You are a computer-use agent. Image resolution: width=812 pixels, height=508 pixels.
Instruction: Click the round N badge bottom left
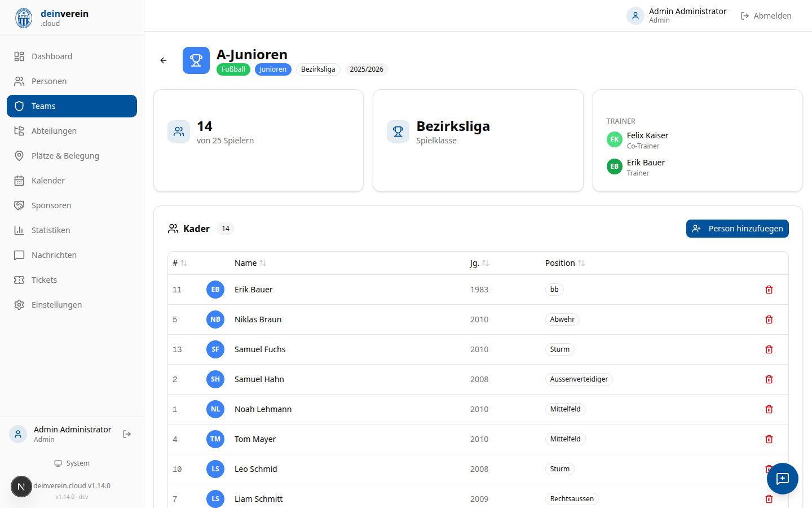(21, 486)
